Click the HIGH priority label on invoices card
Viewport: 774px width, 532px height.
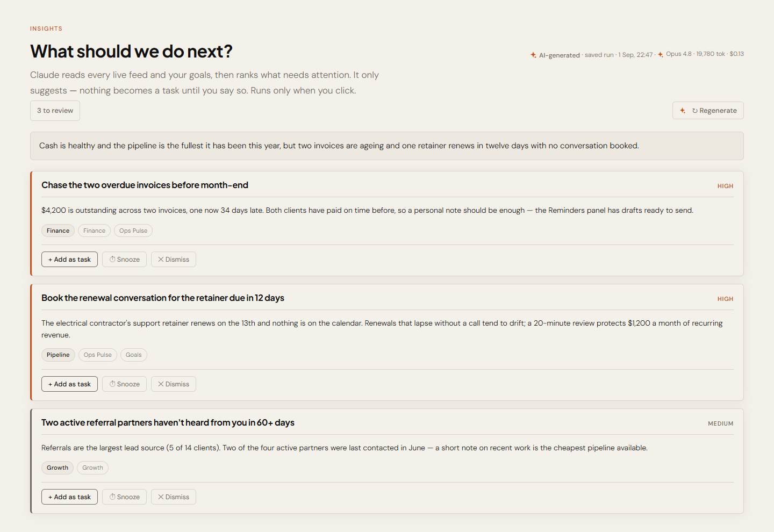(725, 186)
